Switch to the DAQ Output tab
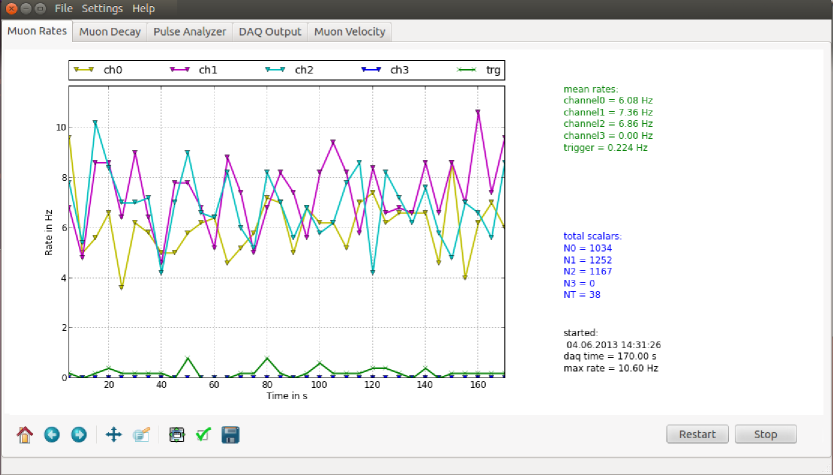 coord(270,32)
